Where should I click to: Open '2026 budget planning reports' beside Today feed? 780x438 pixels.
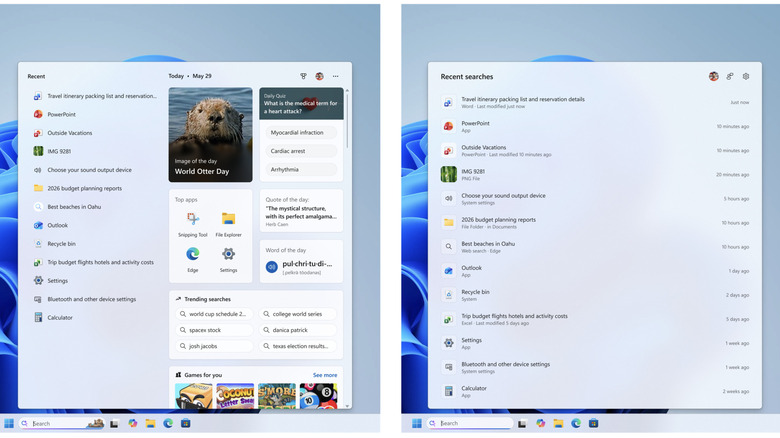(x=95, y=188)
